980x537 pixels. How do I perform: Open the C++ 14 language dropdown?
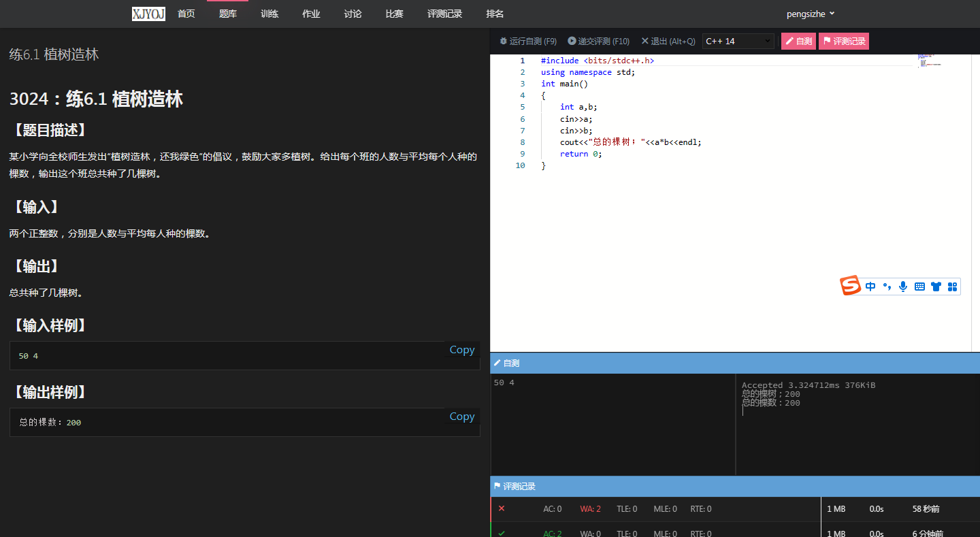point(738,41)
